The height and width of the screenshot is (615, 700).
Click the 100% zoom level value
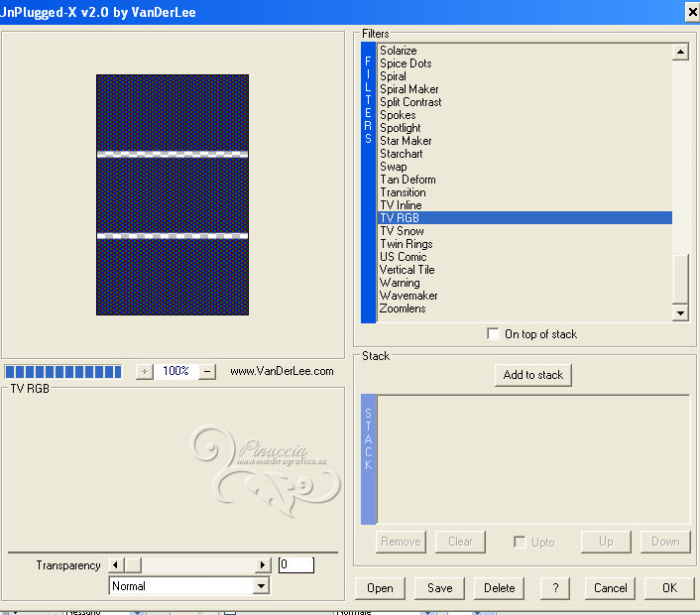(x=175, y=372)
